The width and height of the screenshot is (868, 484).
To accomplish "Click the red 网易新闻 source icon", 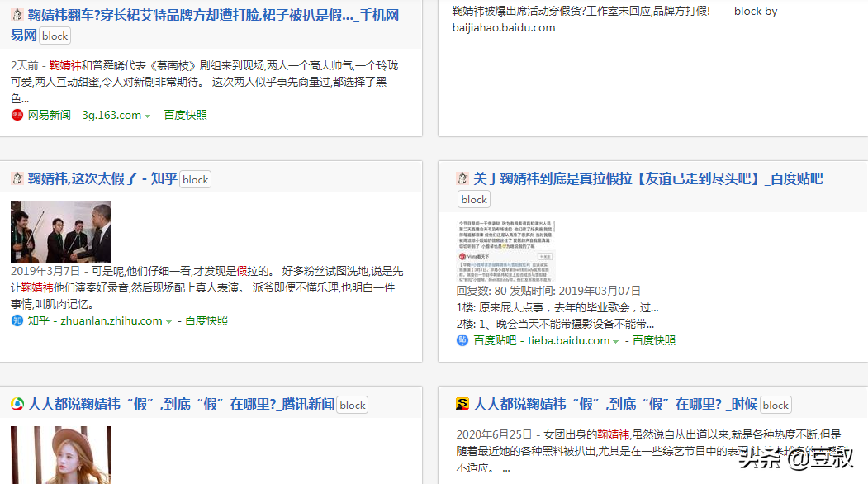I will 17,115.
